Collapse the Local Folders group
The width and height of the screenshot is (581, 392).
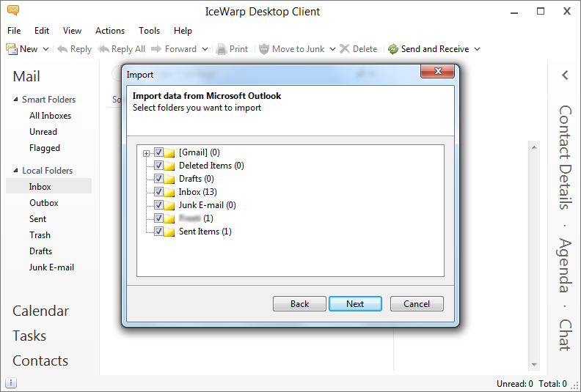pyautogui.click(x=15, y=170)
